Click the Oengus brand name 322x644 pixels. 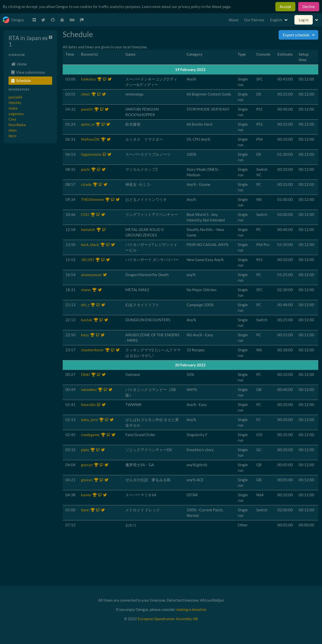(x=18, y=20)
